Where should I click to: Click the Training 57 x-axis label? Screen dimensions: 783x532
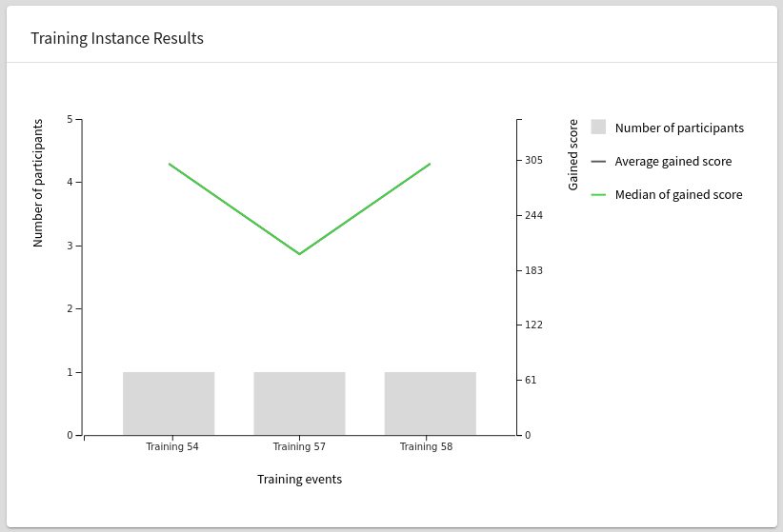click(299, 446)
